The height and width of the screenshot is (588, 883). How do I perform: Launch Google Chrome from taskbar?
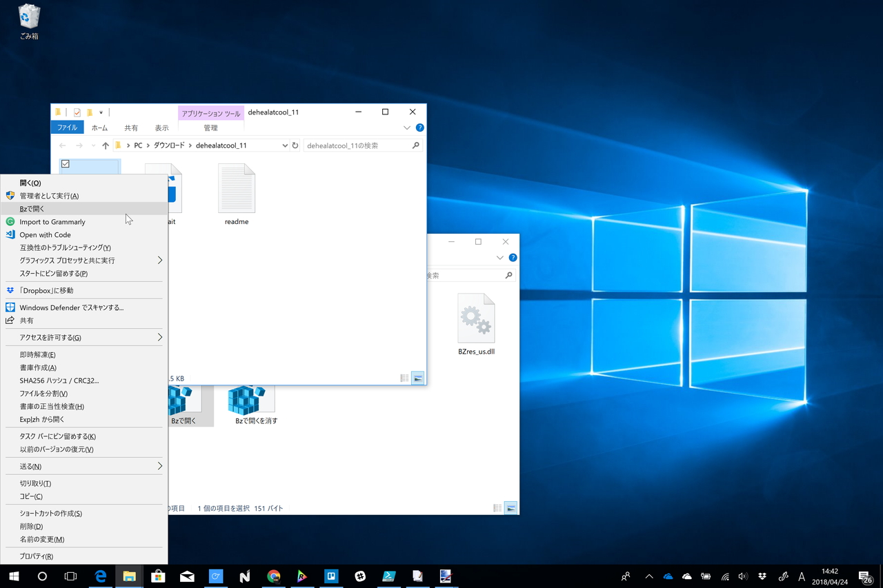[274, 576]
